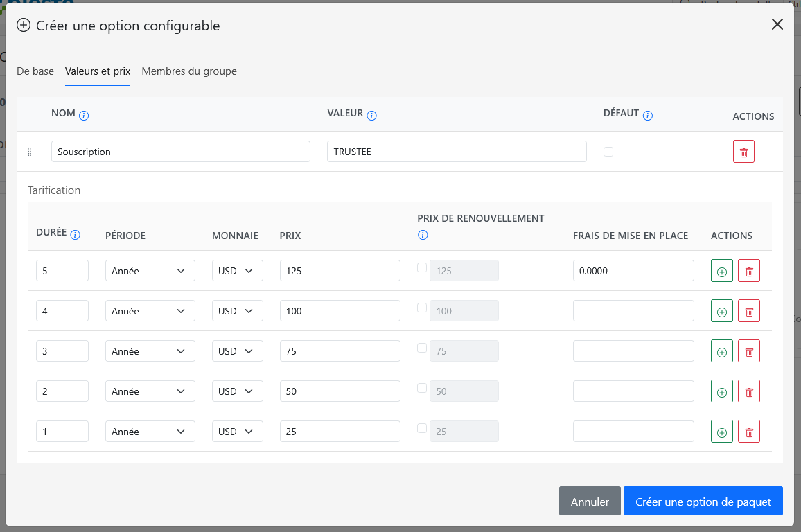Enable renewal price checkbox for price 50
This screenshot has width=801, height=532.
coord(422,388)
